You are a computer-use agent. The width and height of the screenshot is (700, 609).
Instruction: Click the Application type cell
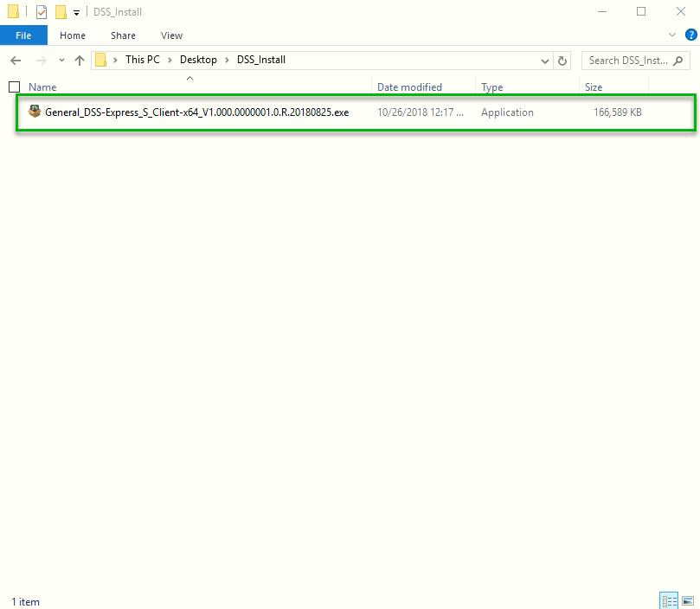[x=507, y=112]
